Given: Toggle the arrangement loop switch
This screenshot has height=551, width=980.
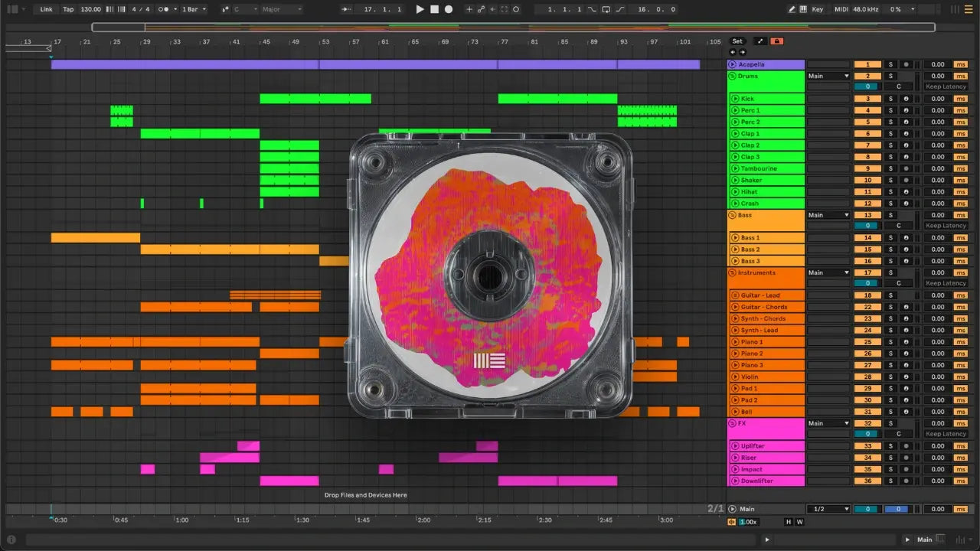Looking at the screenshot, I should click(606, 9).
